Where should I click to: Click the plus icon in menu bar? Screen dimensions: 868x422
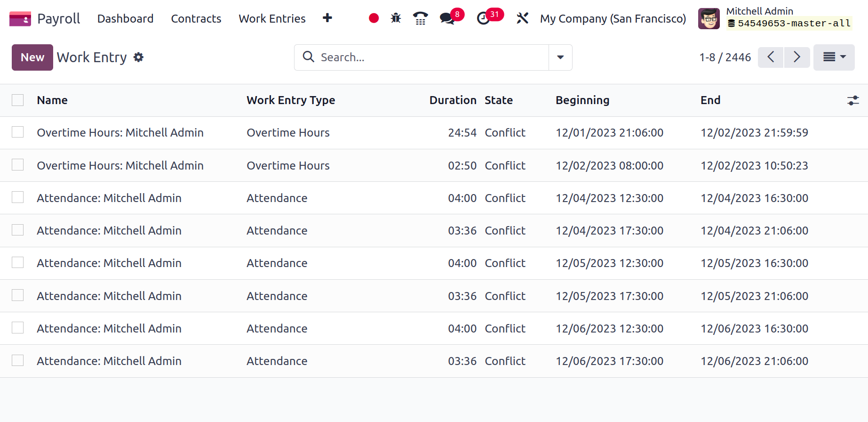[327, 18]
